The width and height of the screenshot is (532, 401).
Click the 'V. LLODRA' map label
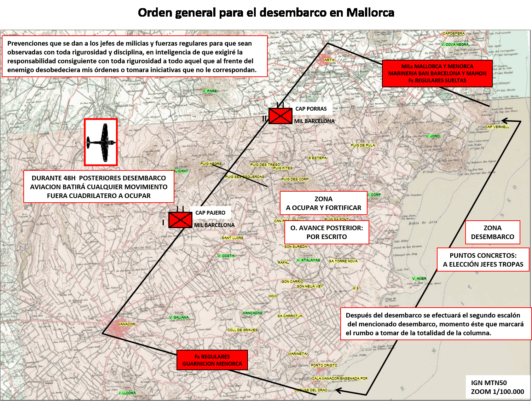pos(127,393)
